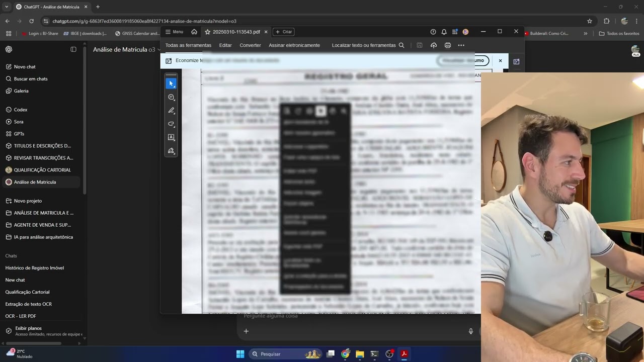
Task: Open more options ellipsis in Acrobat toolbar
Action: pos(461,45)
